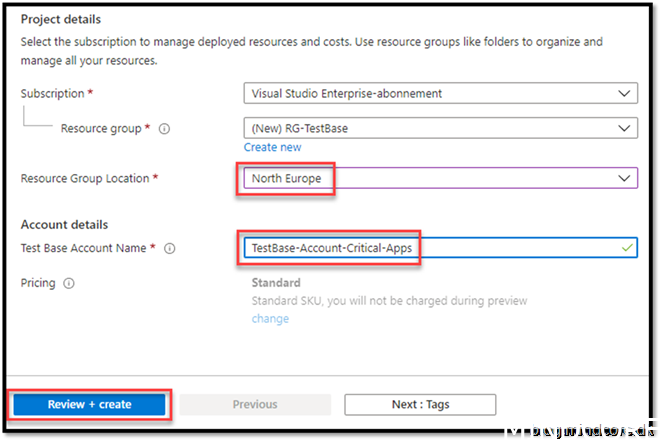The image size is (661, 441).
Task: Click the info icon beside Resource group
Action: coord(164,129)
